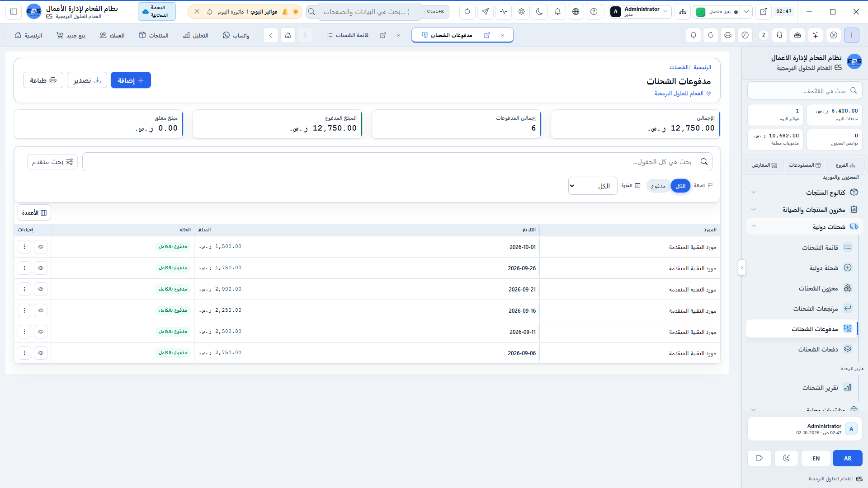Select the الكل status filter pill

coord(680,186)
